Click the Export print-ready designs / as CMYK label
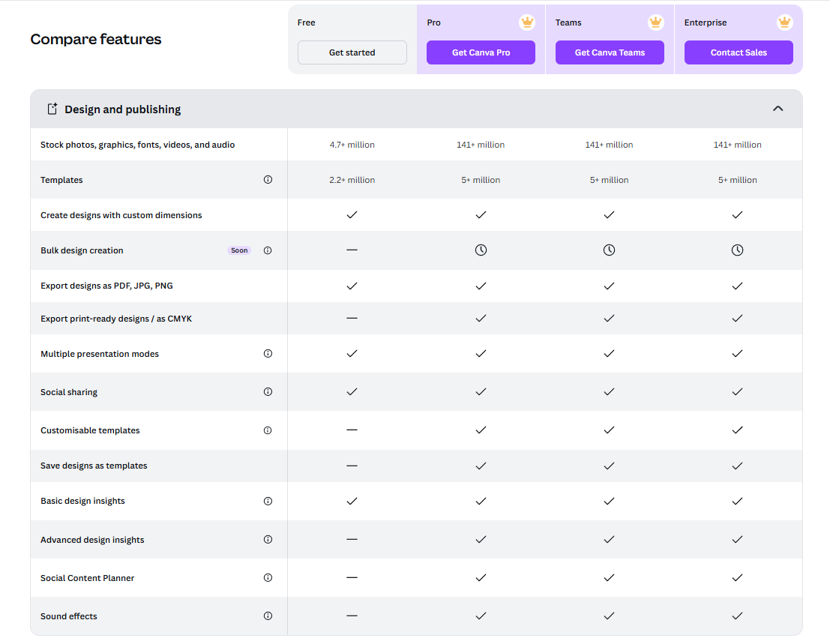 pos(116,319)
